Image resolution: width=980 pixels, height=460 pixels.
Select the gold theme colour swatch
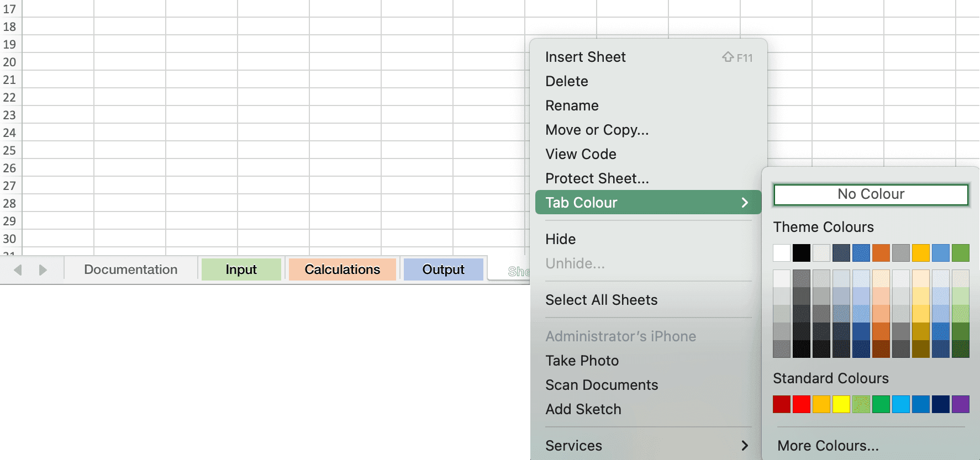(x=921, y=252)
